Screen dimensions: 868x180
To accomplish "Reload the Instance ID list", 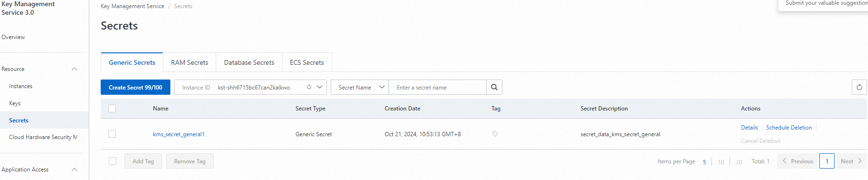I will coord(309,87).
